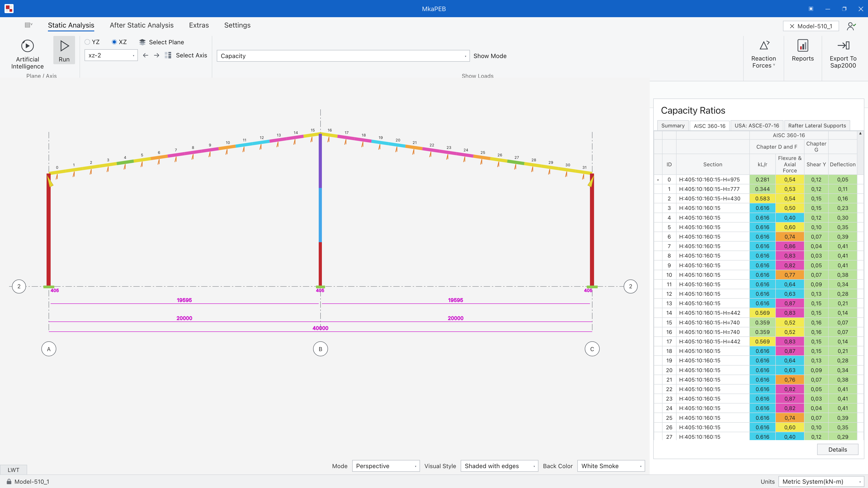868x488 pixels.
Task: Start static analysis with the Run button
Action: pos(64,50)
